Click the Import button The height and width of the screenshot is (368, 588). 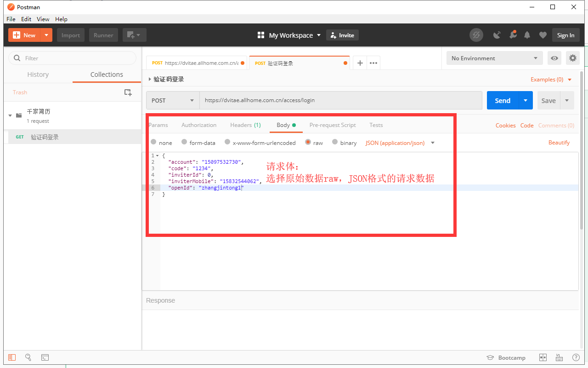pyautogui.click(x=71, y=35)
